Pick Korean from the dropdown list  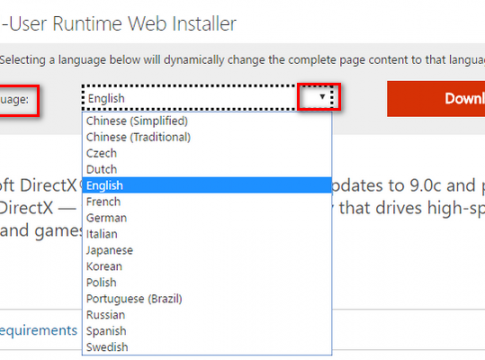pyautogui.click(x=207, y=266)
